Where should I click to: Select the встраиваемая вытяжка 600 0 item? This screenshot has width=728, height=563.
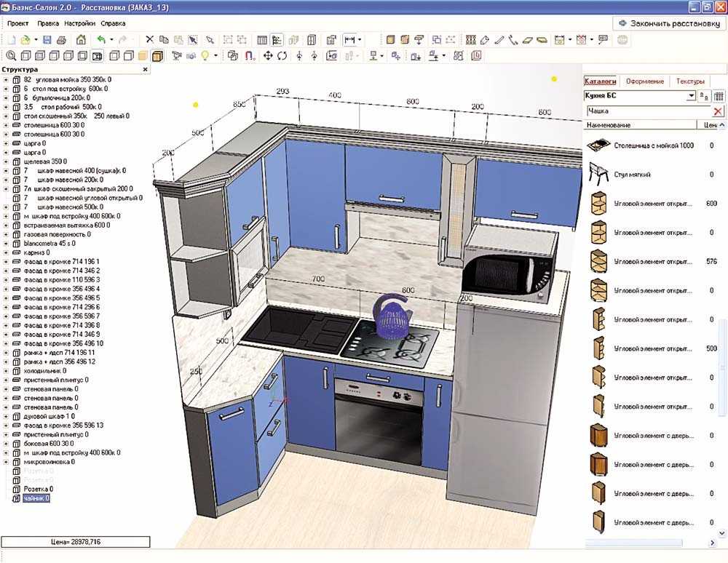click(67, 225)
